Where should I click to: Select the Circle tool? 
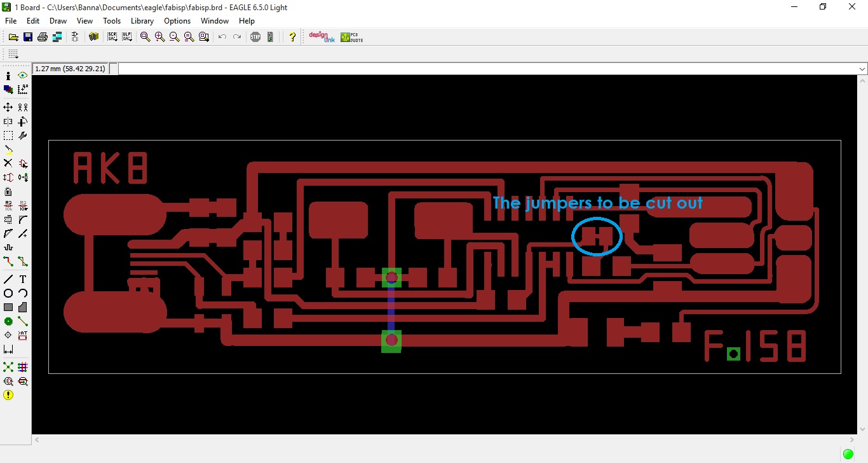click(8, 293)
